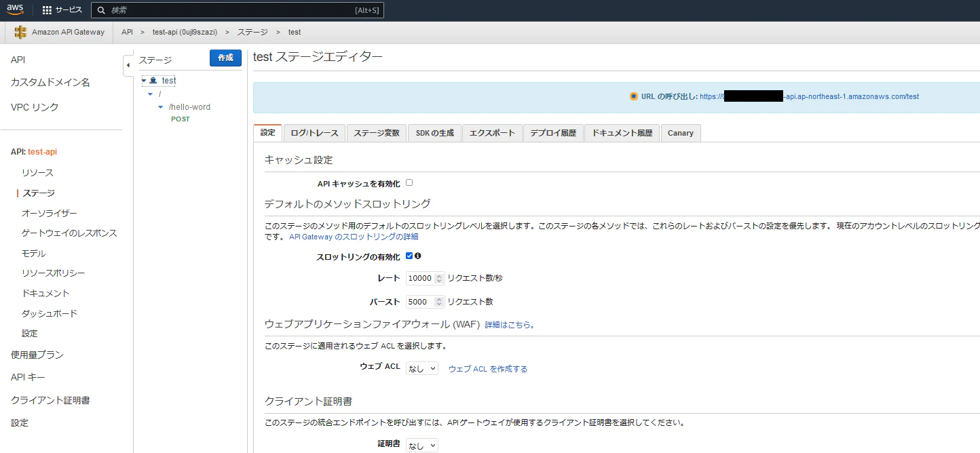Collapse the left navigation panel arrow

128,66
